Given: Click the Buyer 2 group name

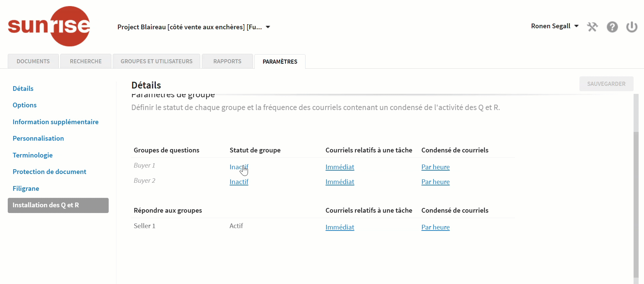Looking at the screenshot, I should [144, 180].
